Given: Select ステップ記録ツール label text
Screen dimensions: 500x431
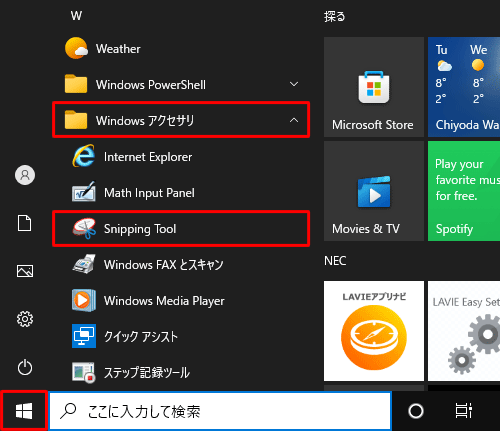Looking at the screenshot, I should [147, 373].
